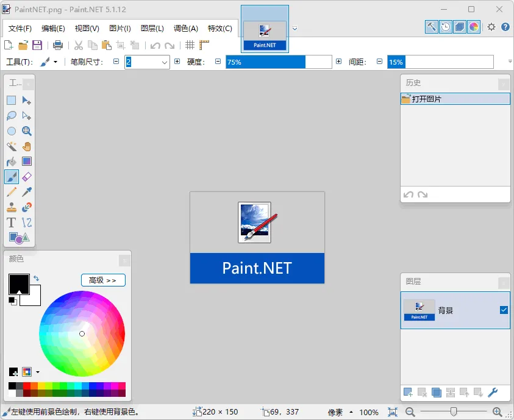This screenshot has width=514, height=420.
Task: Open the help question mark button
Action: point(505,27)
